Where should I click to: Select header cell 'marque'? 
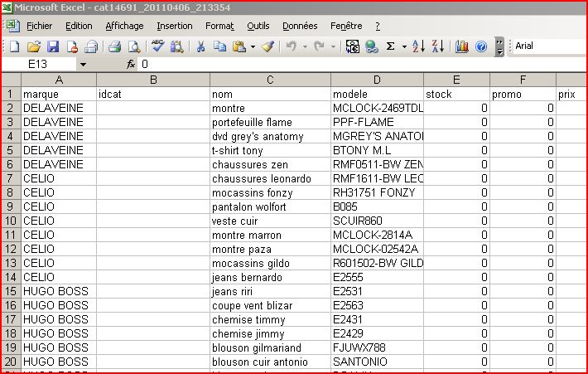tap(59, 95)
